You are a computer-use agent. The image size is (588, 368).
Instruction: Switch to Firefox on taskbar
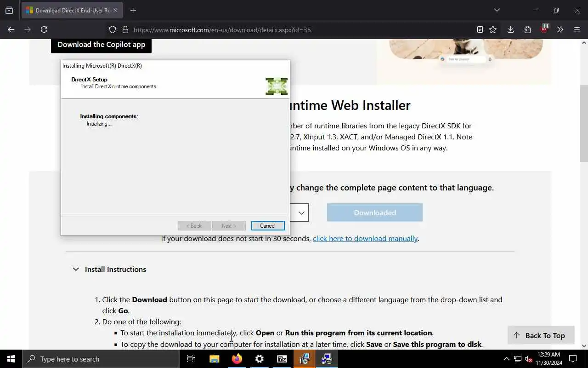[237, 359]
